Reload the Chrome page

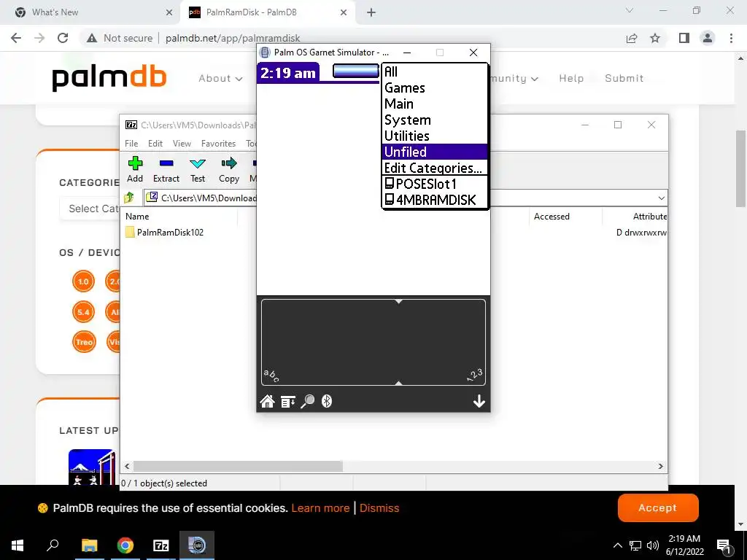[x=63, y=38]
